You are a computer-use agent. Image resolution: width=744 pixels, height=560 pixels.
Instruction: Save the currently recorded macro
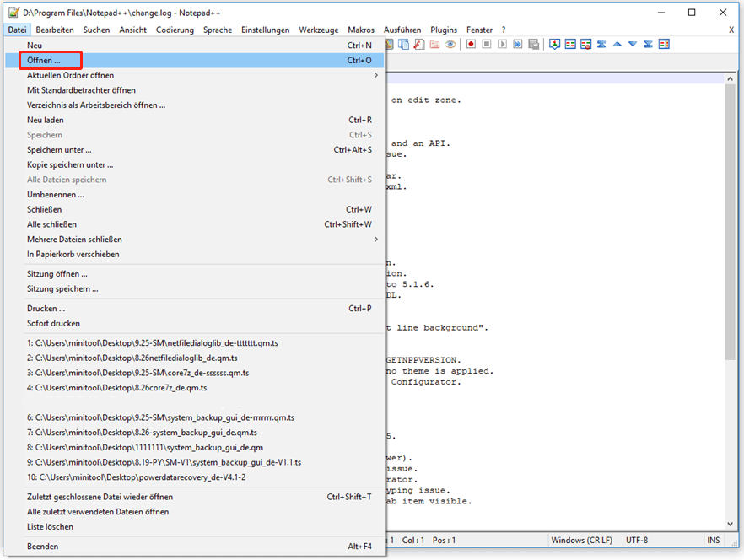pyautogui.click(x=532, y=44)
